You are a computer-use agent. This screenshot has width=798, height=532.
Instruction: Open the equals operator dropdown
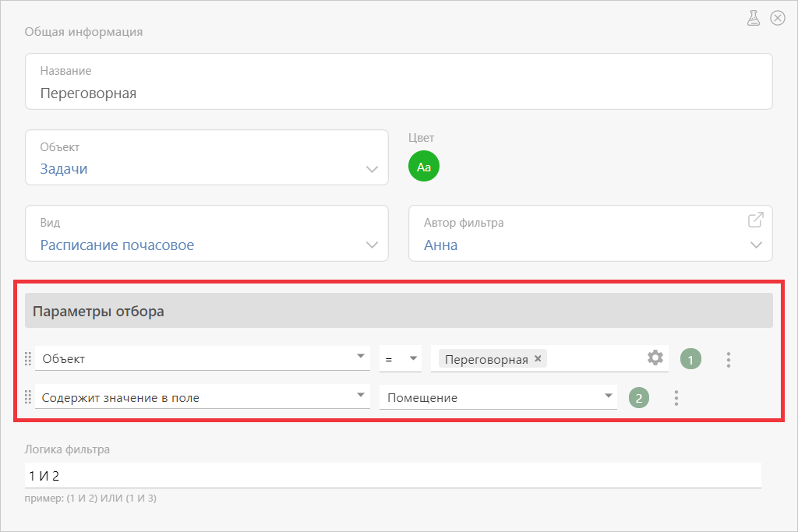401,358
